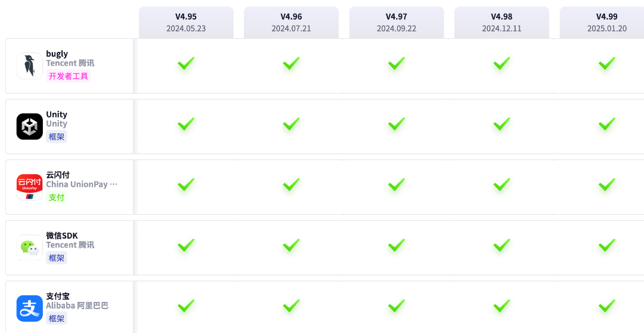644x333 pixels.
Task: Click the 微信SDK WeChat bubble icon
Action: pos(30,248)
